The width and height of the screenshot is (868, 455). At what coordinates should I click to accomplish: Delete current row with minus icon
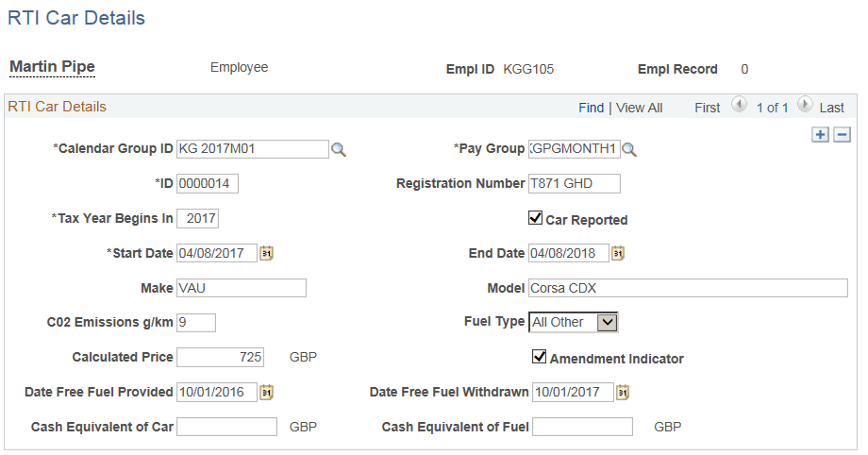point(842,135)
